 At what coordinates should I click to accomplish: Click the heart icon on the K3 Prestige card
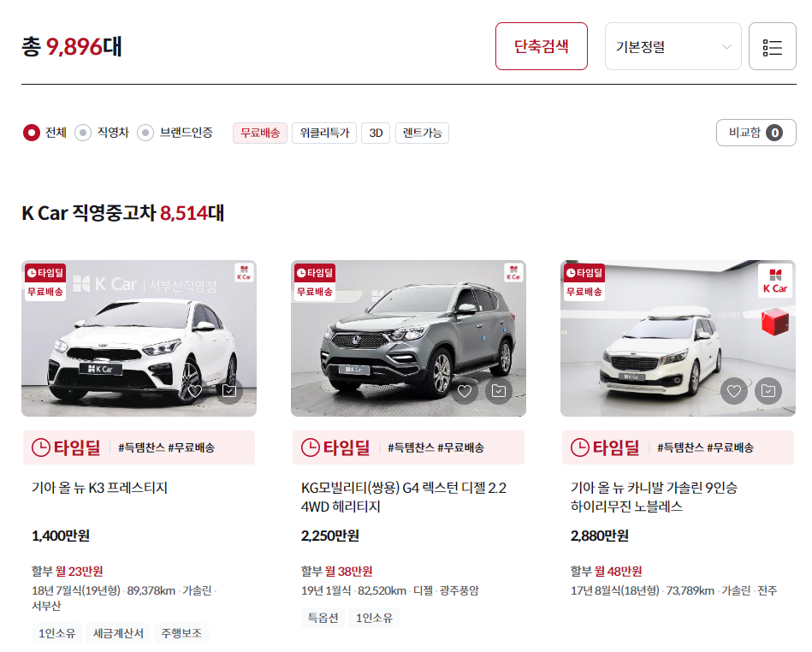(x=195, y=390)
